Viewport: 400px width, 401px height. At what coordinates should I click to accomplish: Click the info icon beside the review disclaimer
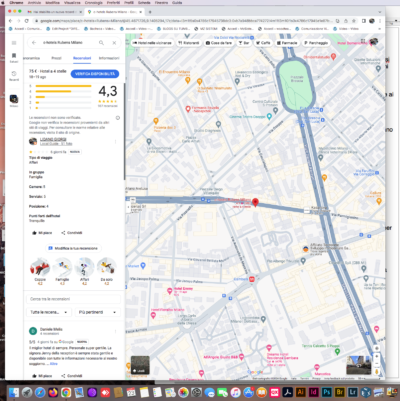point(118,118)
